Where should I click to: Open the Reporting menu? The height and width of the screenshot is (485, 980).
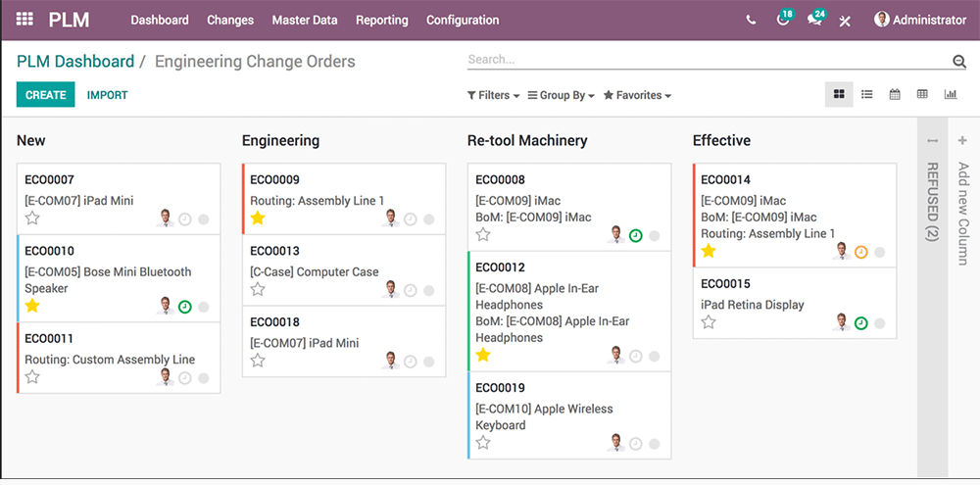tap(381, 20)
